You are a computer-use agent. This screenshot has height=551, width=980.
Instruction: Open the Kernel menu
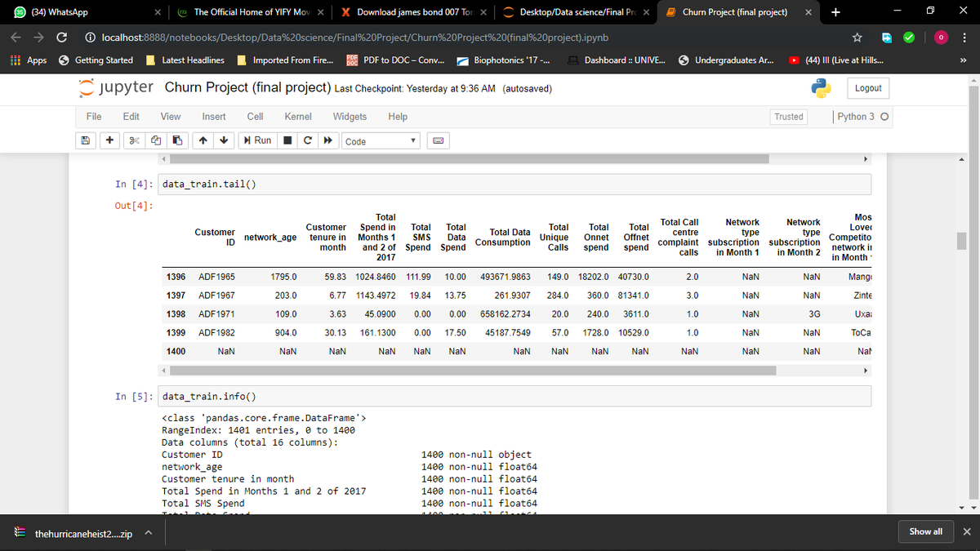click(x=297, y=117)
